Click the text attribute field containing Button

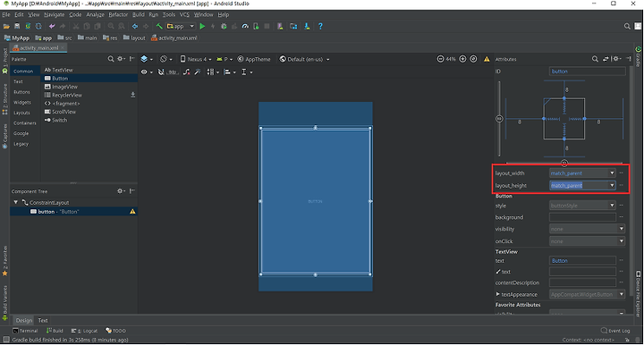(582, 260)
